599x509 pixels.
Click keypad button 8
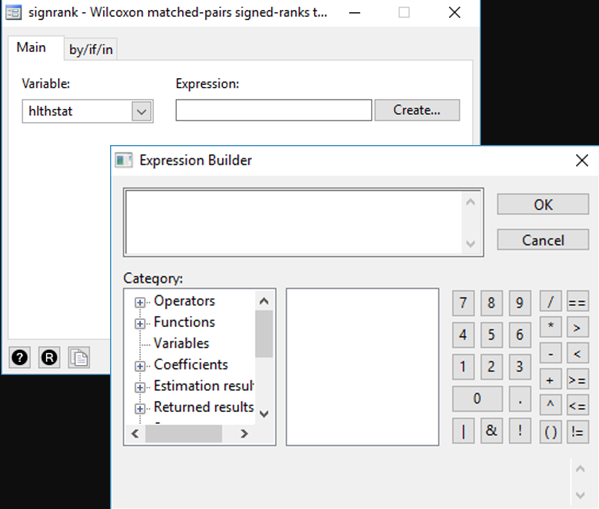coord(491,303)
